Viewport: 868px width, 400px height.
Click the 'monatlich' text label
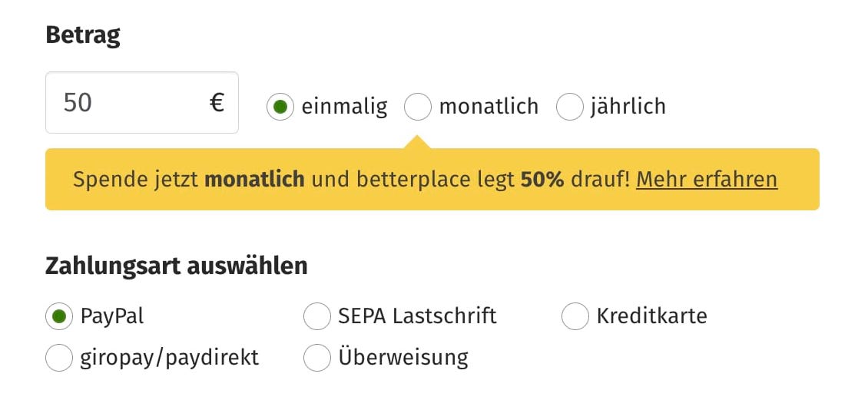[489, 106]
